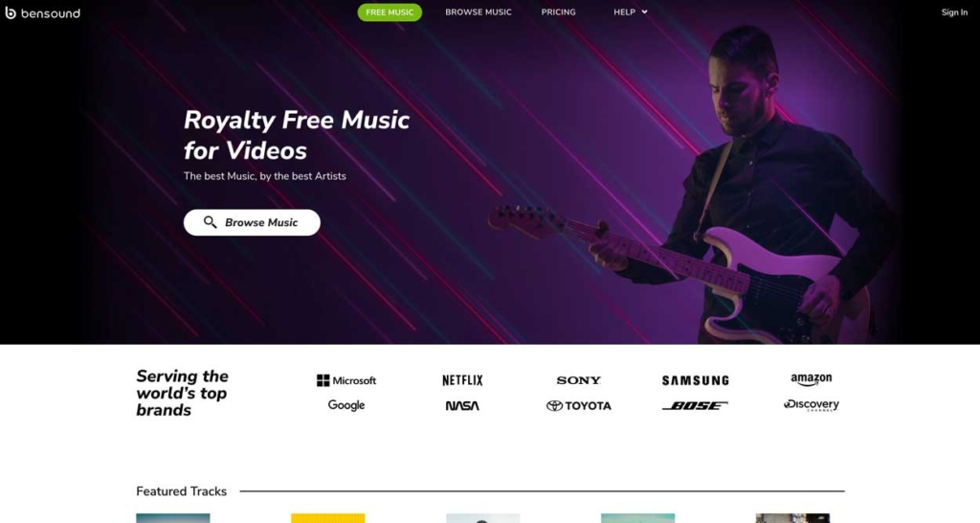Click the Amazon brand logo
This screenshot has height=523, width=980.
tap(812, 379)
